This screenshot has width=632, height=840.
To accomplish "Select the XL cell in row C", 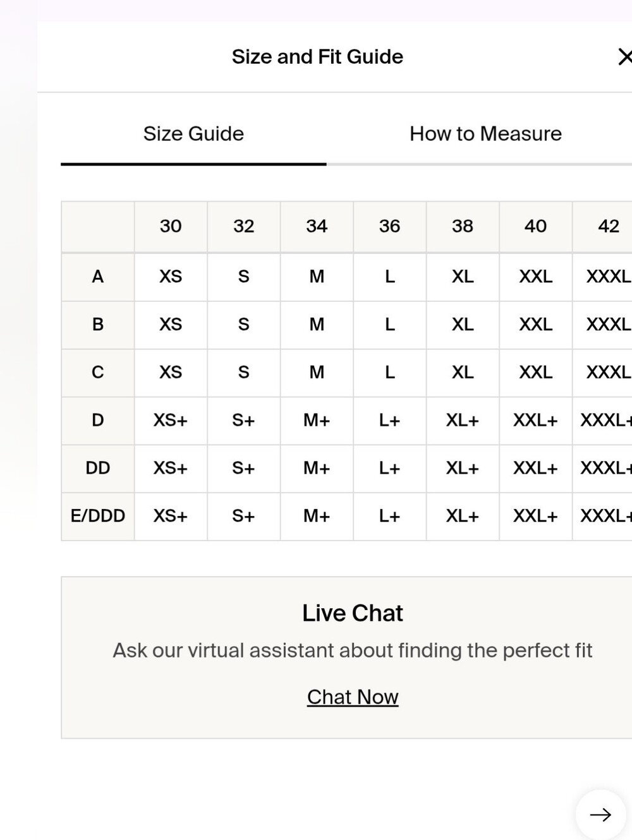I will click(x=463, y=372).
